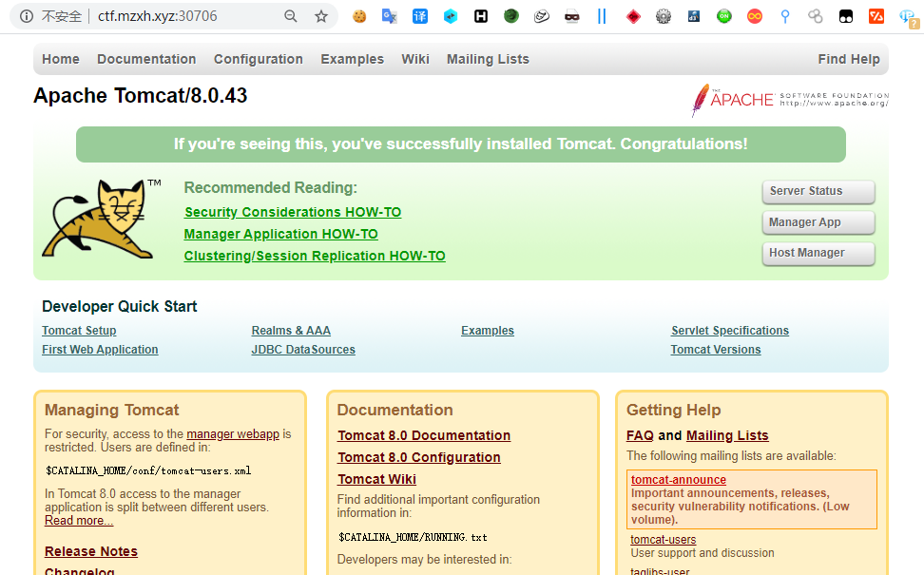
Task: Open the Examples nav item
Action: point(353,59)
